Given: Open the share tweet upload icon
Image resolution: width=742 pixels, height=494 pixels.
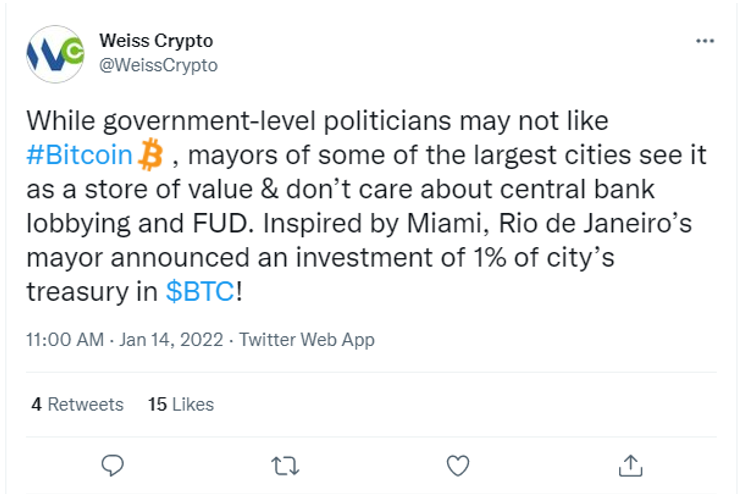Looking at the screenshot, I should click(x=631, y=465).
